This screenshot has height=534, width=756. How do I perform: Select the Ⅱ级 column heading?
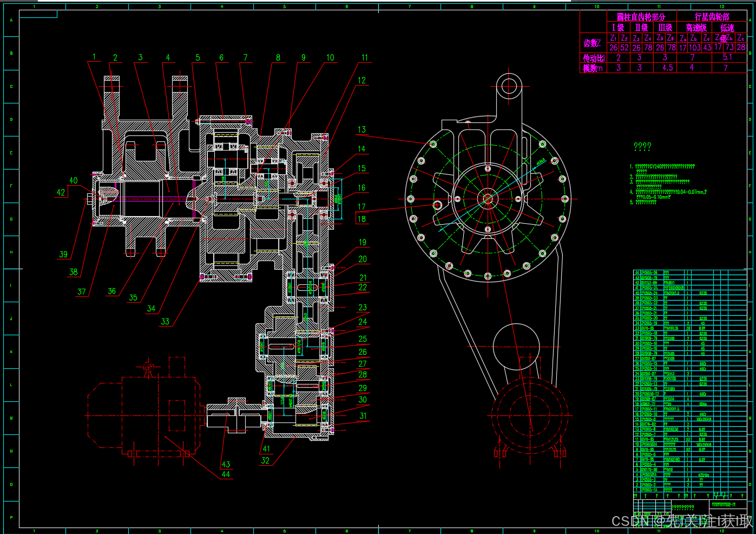(641, 28)
